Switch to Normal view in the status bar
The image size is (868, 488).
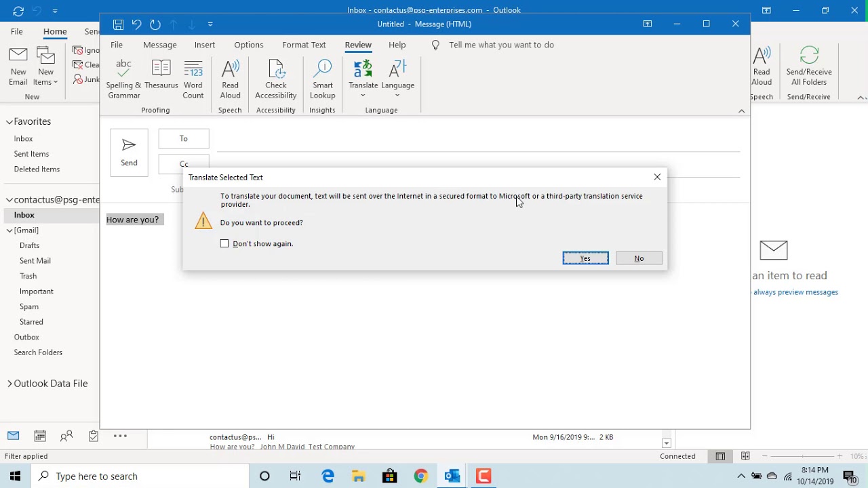pyautogui.click(x=720, y=456)
